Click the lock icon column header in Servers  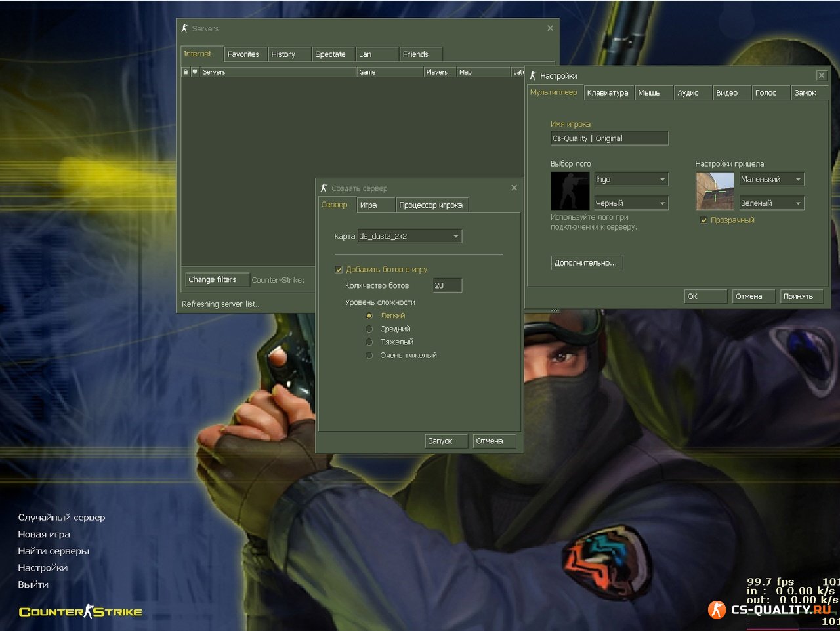(186, 72)
